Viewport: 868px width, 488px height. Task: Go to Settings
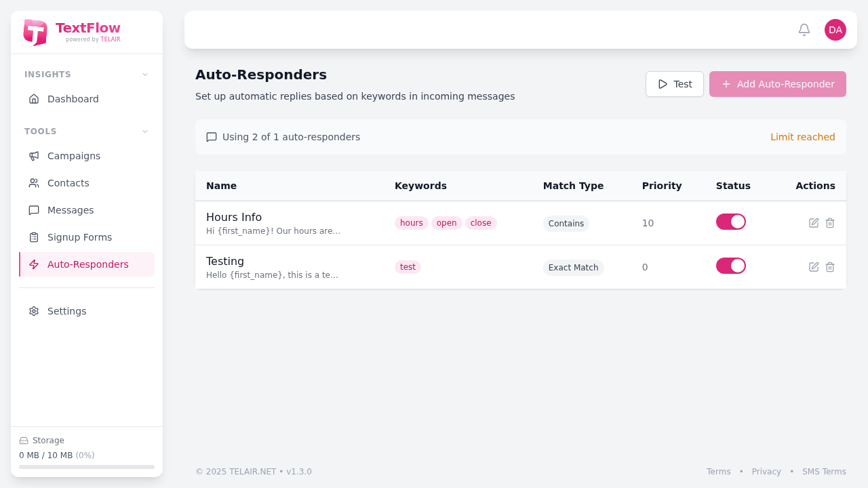point(66,311)
